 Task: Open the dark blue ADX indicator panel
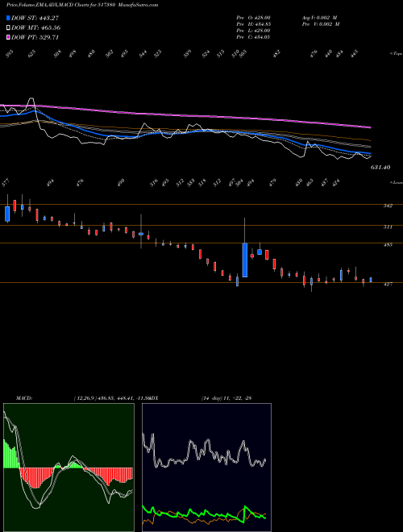(x=206, y=468)
